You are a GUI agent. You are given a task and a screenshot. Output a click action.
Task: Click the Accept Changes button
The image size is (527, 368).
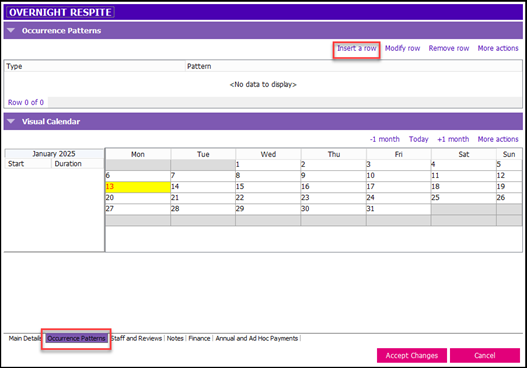point(412,356)
